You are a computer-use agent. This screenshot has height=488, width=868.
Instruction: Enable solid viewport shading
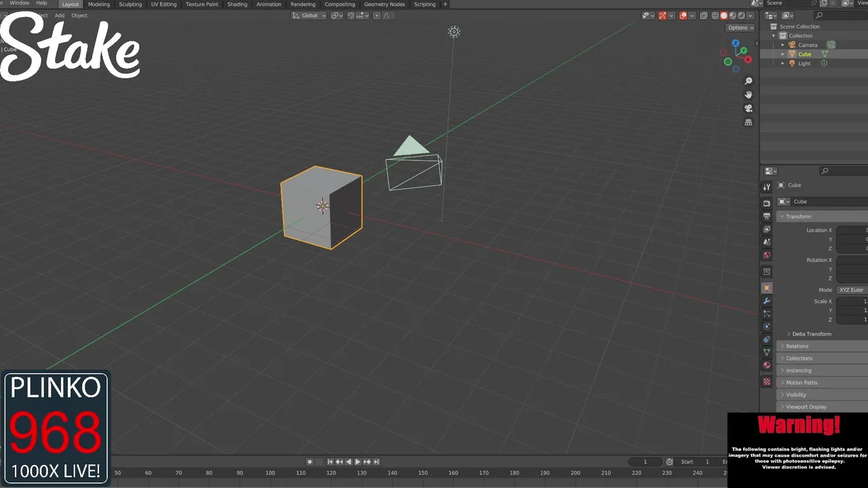click(724, 16)
